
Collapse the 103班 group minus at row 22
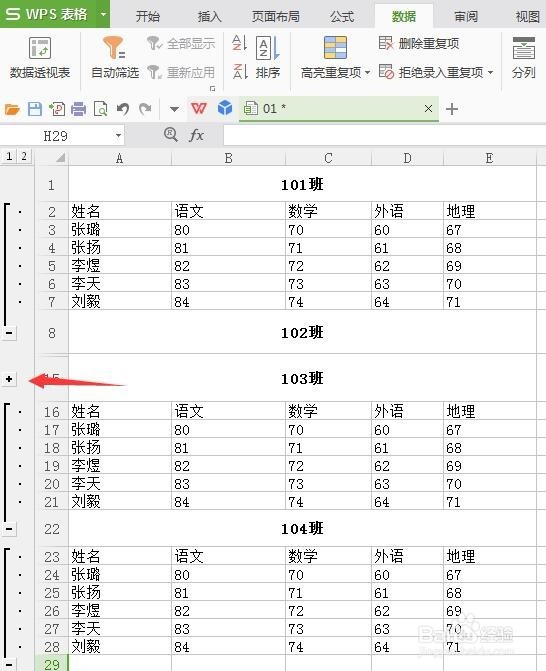[9, 529]
